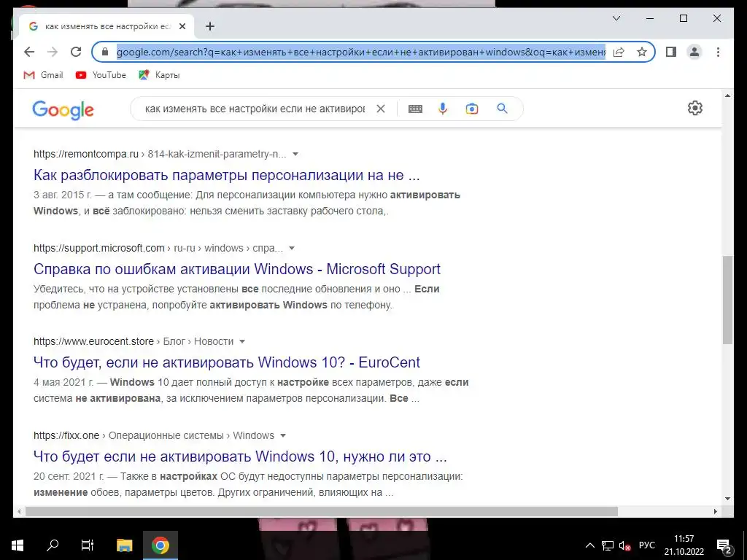Click the scroll down arrow

click(x=727, y=499)
